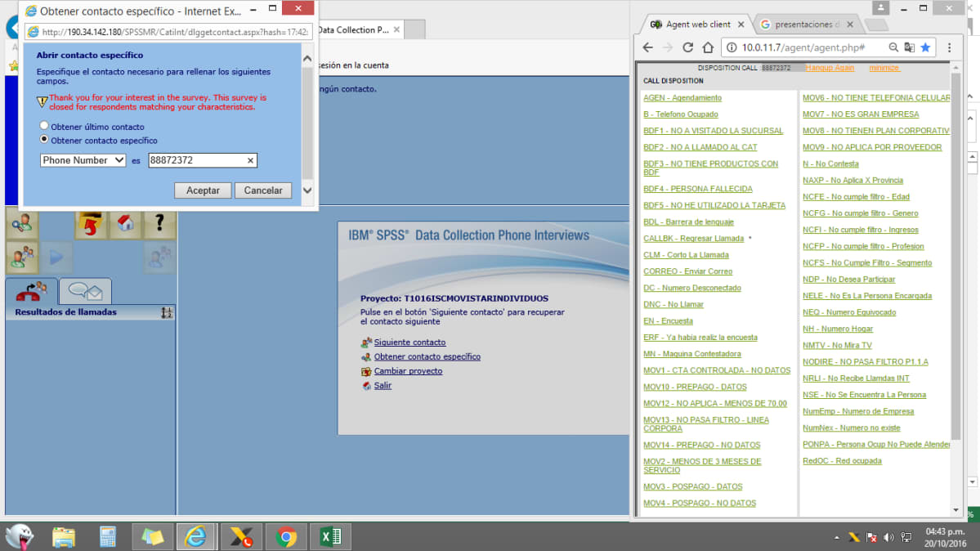The height and width of the screenshot is (551, 980).
Task: Bookmark page with the blue star icon
Action: [x=925, y=47]
